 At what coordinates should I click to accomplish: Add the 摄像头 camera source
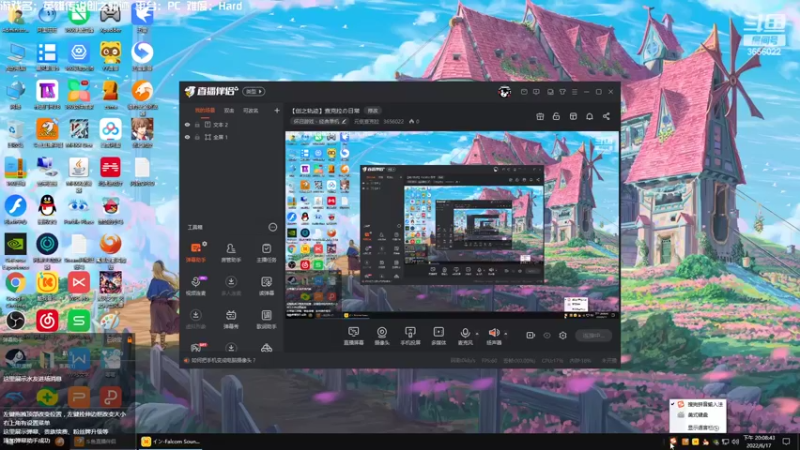382,336
